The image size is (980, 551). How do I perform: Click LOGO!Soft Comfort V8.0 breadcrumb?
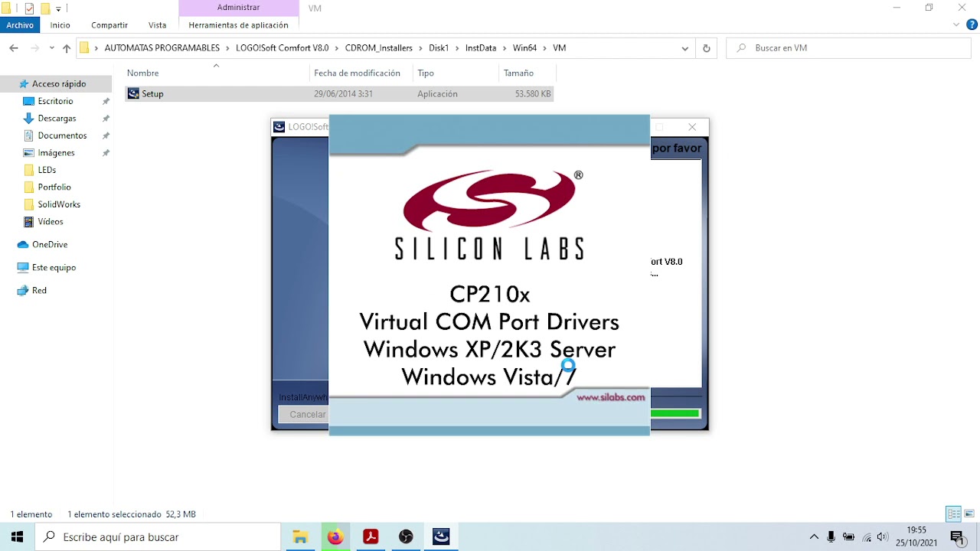(282, 47)
